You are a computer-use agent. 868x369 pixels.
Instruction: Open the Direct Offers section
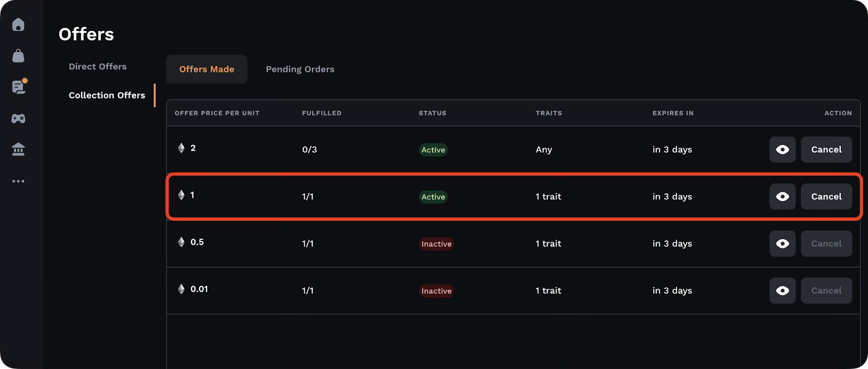[98, 67]
